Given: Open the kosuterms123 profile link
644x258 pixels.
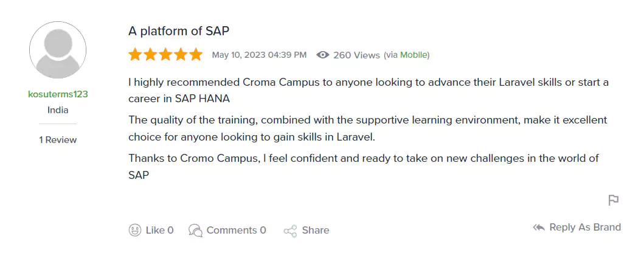Looking at the screenshot, I should 58,94.
